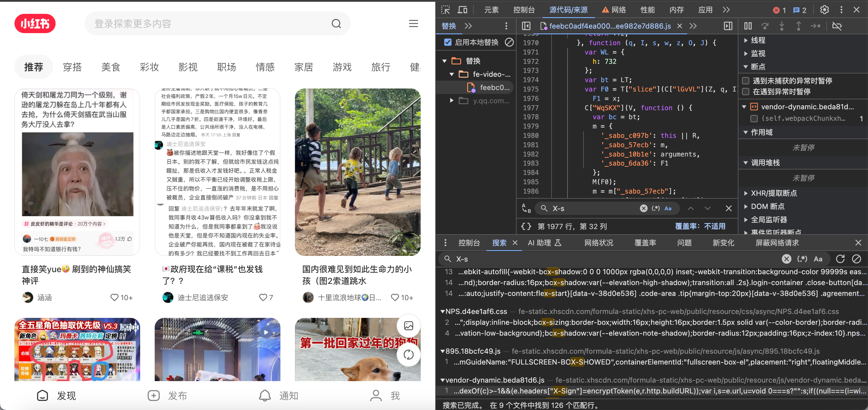Enable pause on uncaught exceptions checkbox
868x410 pixels.
[x=746, y=81]
